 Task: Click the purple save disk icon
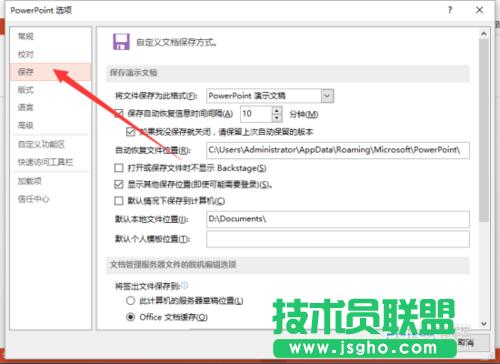121,42
